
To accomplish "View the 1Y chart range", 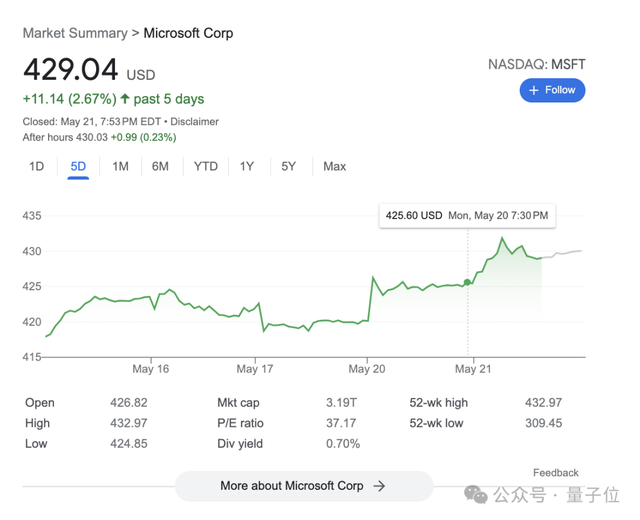I will tap(247, 166).
